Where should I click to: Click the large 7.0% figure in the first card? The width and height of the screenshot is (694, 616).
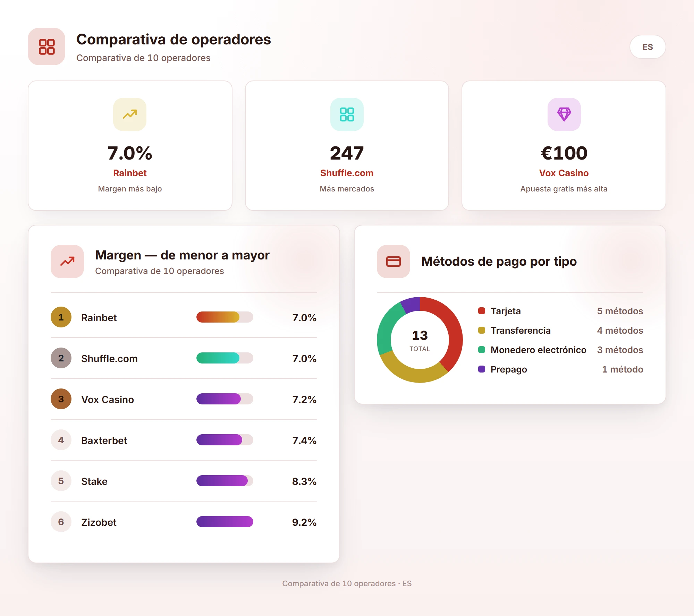tap(130, 153)
